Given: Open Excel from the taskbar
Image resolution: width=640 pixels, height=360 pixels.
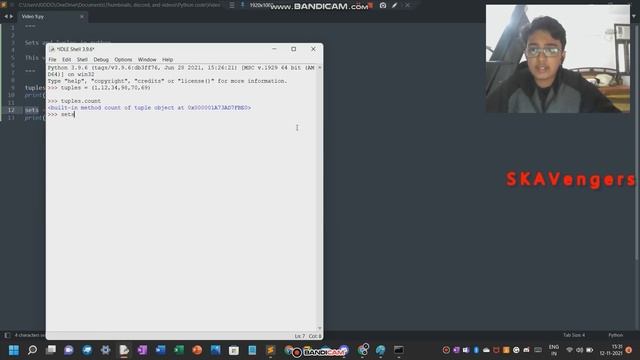Looking at the screenshot, I should click(179, 350).
